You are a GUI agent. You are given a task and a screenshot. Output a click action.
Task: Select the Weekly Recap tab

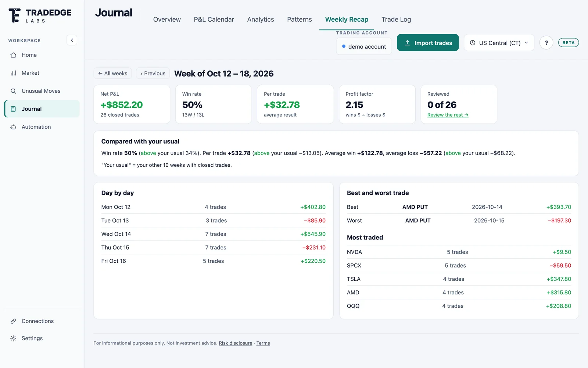[347, 20]
